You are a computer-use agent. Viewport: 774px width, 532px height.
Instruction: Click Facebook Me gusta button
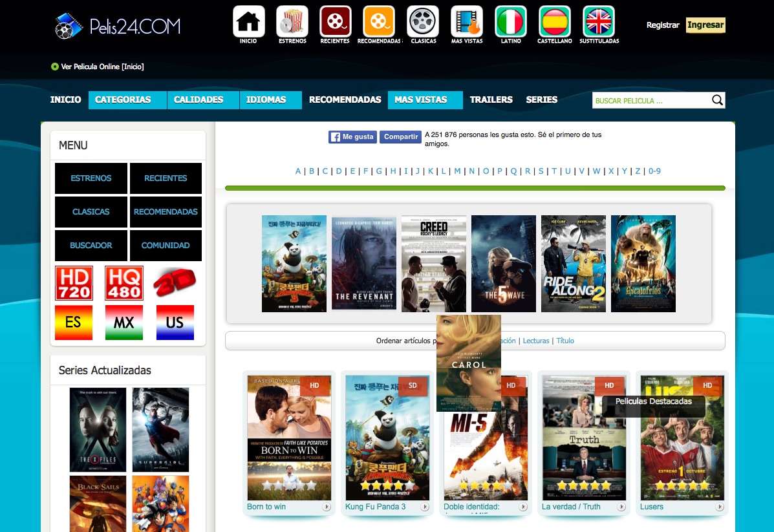[x=352, y=136]
